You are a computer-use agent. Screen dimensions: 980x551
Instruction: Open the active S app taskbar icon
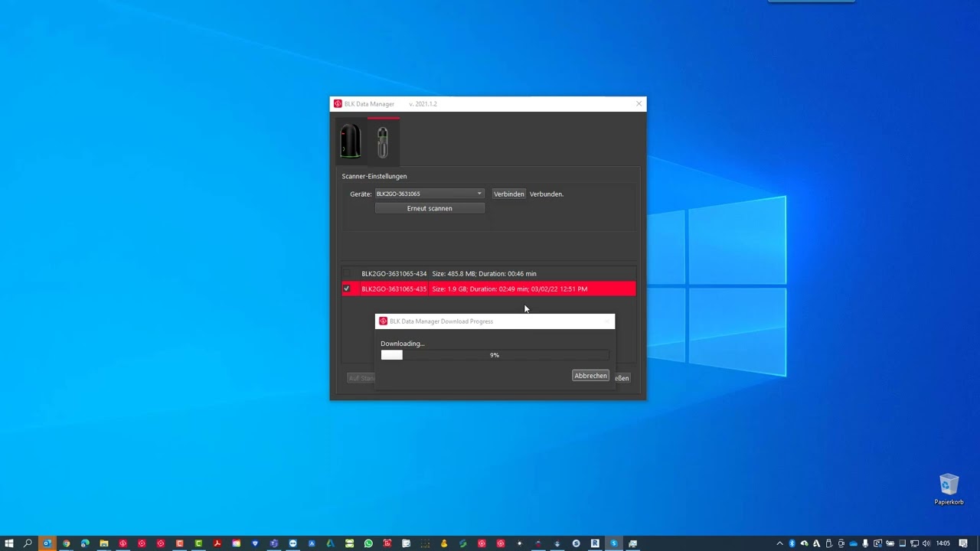pos(614,543)
